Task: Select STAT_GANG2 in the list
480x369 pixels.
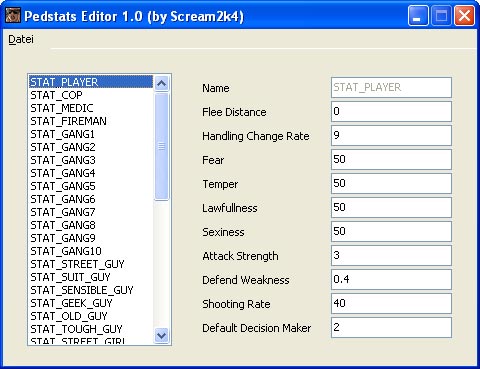Action: [91, 147]
